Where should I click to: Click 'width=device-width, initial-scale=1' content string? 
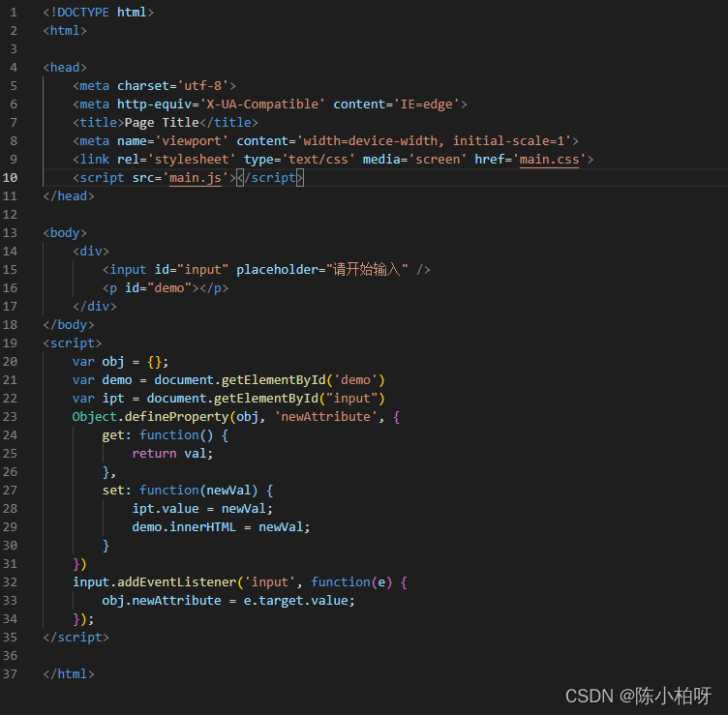pos(434,141)
